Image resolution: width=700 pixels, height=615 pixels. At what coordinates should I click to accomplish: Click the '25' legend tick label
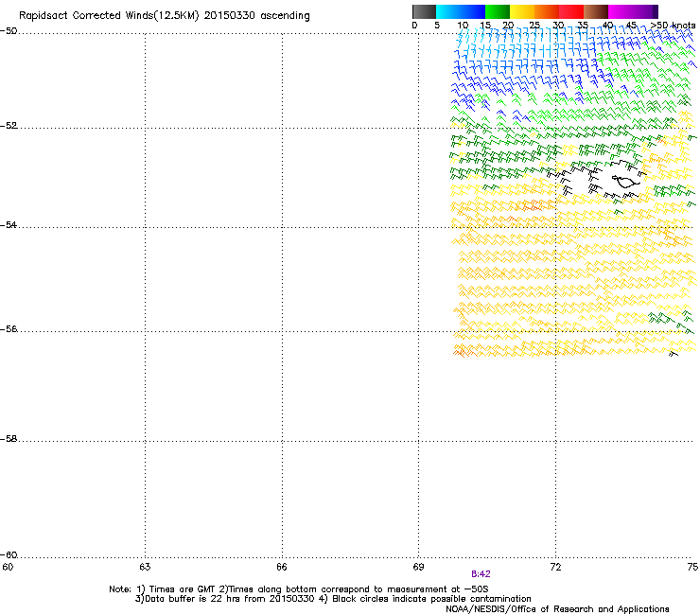pyautogui.click(x=534, y=26)
